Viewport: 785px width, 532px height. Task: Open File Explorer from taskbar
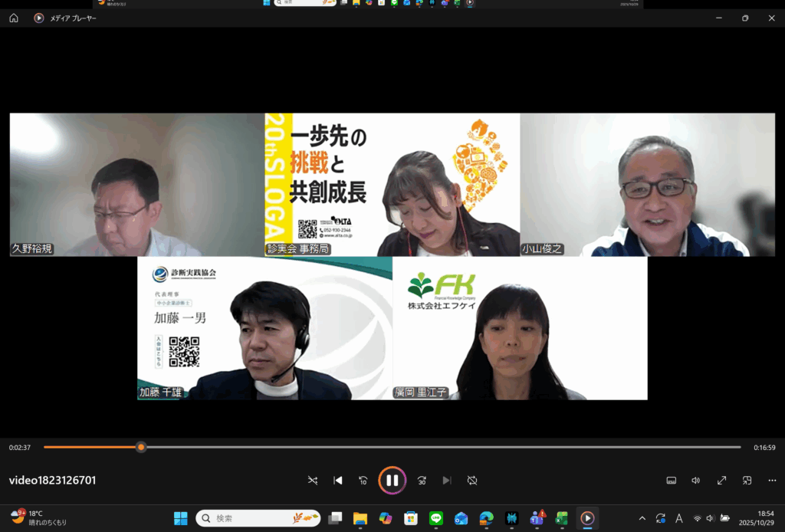point(360,519)
